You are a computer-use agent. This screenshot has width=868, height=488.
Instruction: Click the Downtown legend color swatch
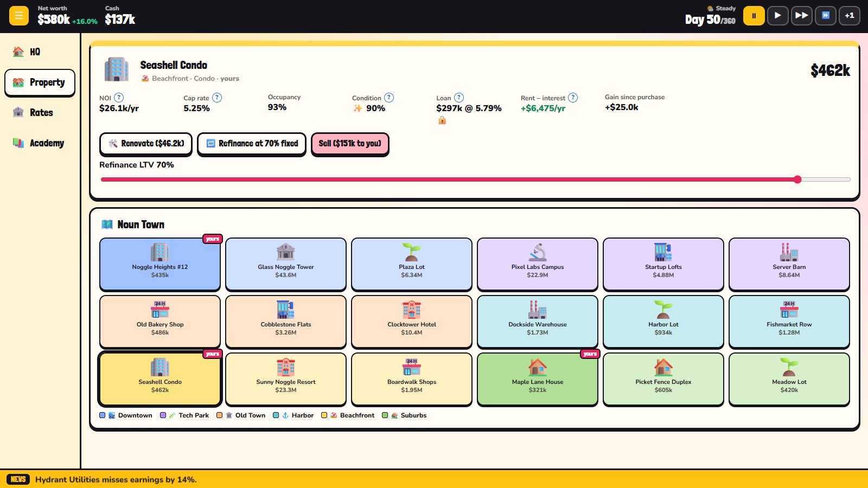pos(103,415)
